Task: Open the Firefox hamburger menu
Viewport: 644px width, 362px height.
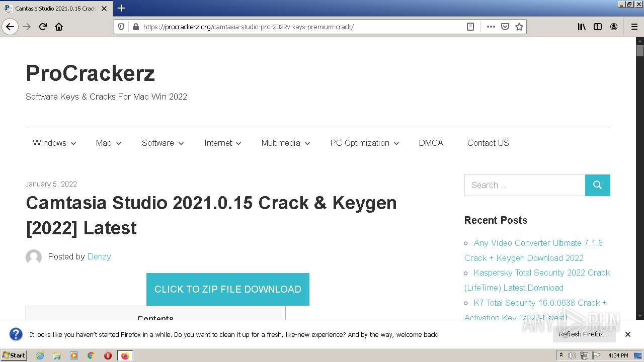Action: pos(634,27)
